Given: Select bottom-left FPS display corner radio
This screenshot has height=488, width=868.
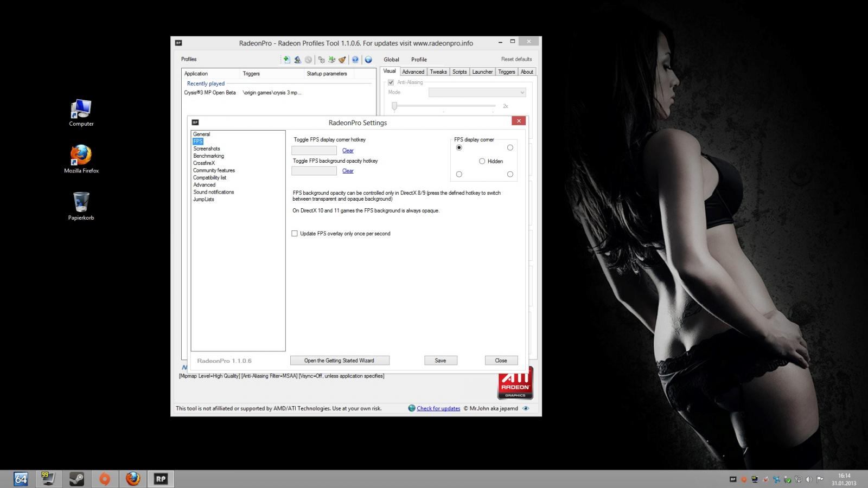Looking at the screenshot, I should (x=459, y=174).
